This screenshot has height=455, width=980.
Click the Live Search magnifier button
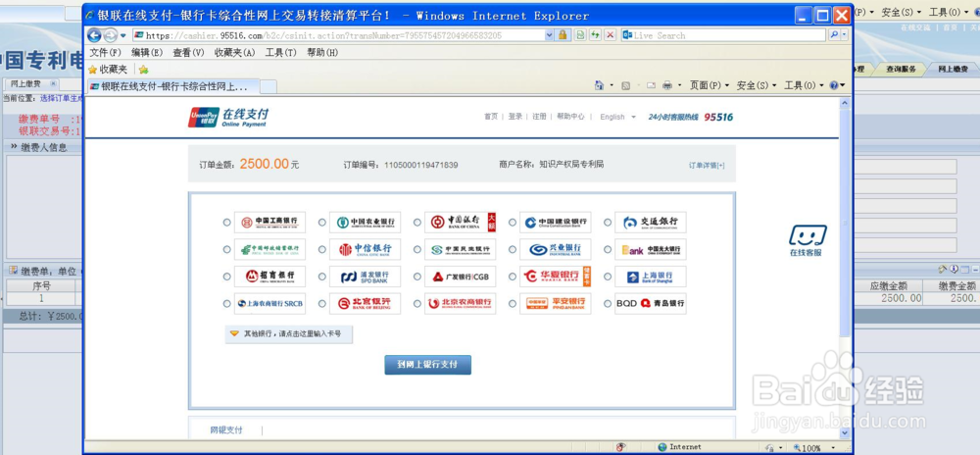click(x=835, y=35)
